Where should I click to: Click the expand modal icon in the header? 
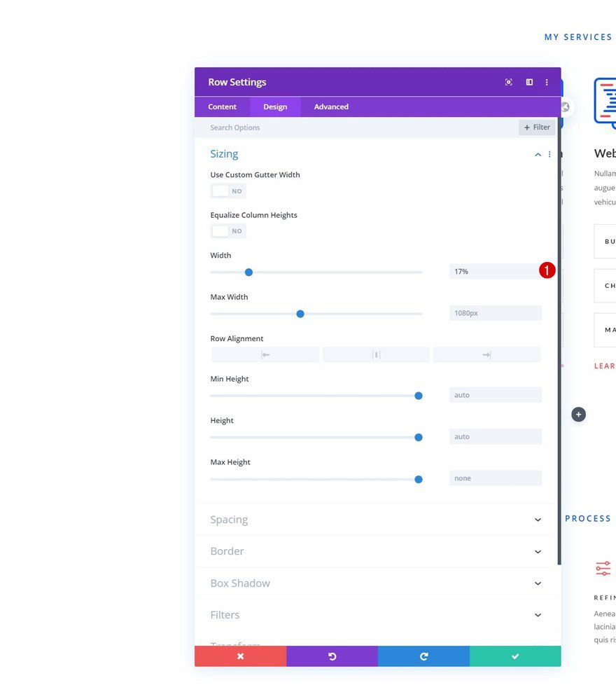click(528, 82)
